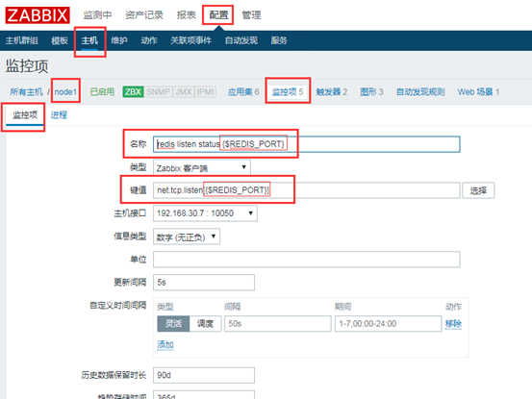Image resolution: width=532 pixels, height=399 pixels.
Task: Open the node1 host link
Action: 65,92
